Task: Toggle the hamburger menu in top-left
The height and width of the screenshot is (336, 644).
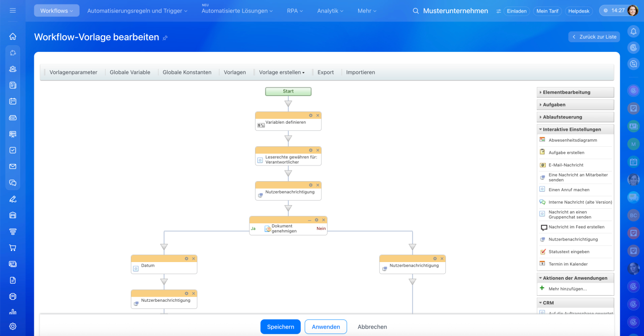Action: [13, 11]
